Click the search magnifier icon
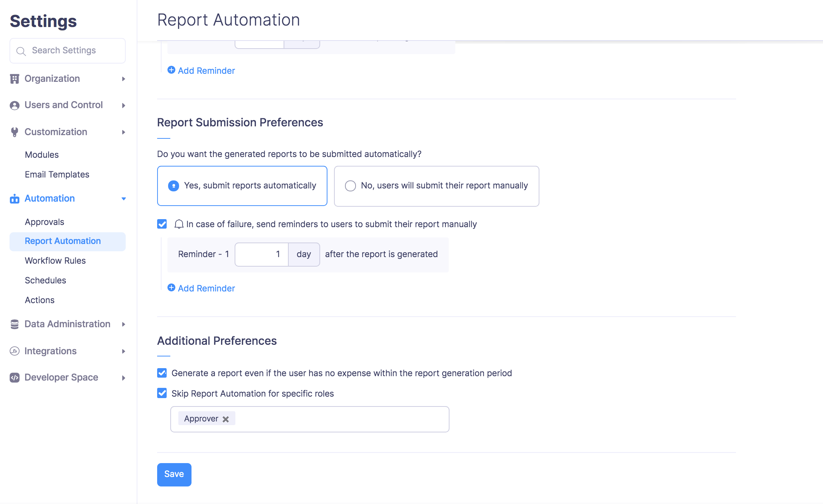This screenshot has height=504, width=823. tap(21, 51)
